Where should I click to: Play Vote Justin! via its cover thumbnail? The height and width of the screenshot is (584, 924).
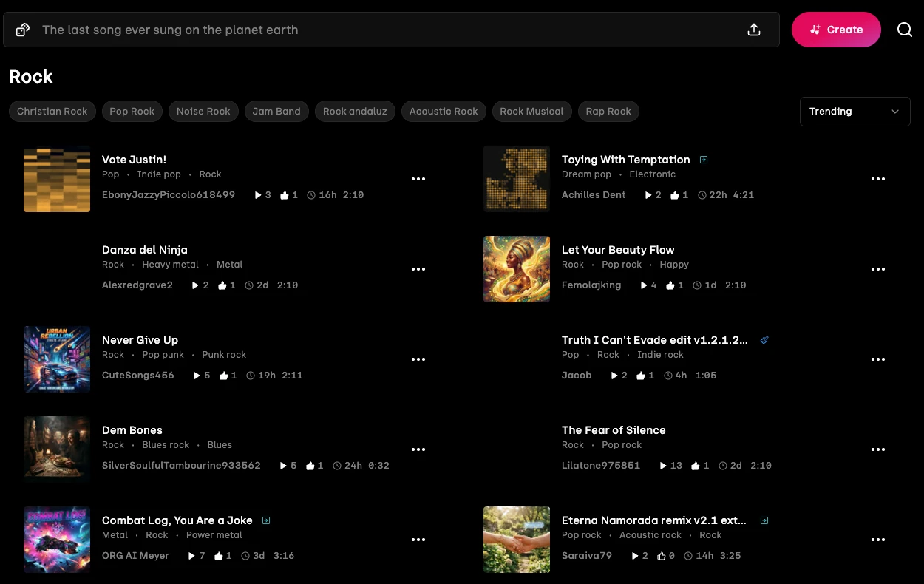pos(57,179)
